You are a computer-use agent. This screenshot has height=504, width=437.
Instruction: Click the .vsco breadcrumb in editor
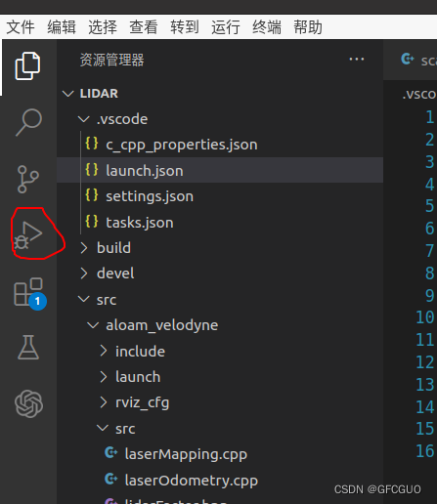(419, 94)
